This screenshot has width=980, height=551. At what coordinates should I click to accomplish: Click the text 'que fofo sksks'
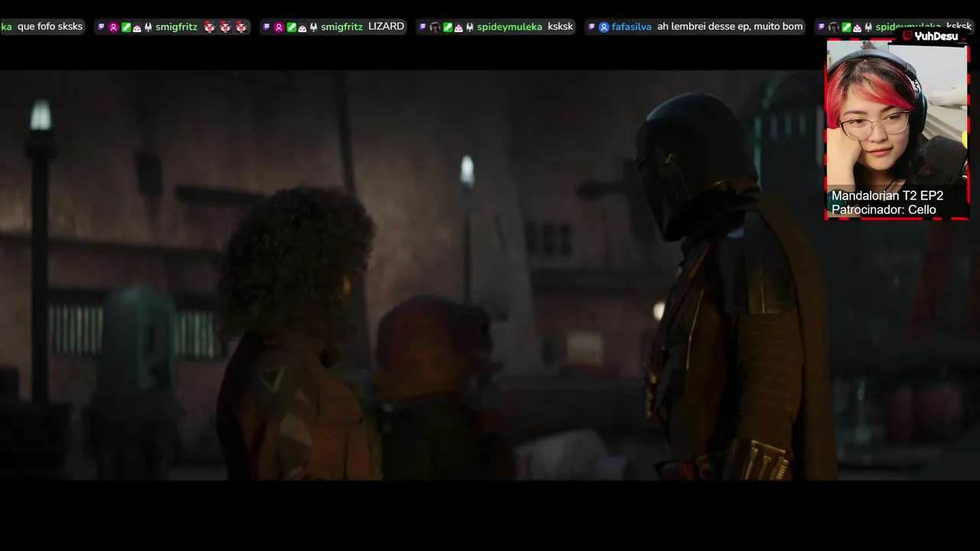click(50, 27)
